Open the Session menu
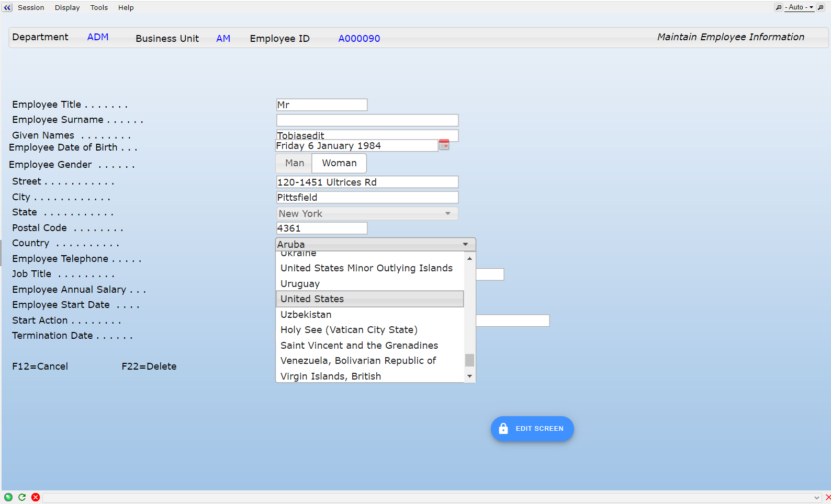 coord(31,8)
